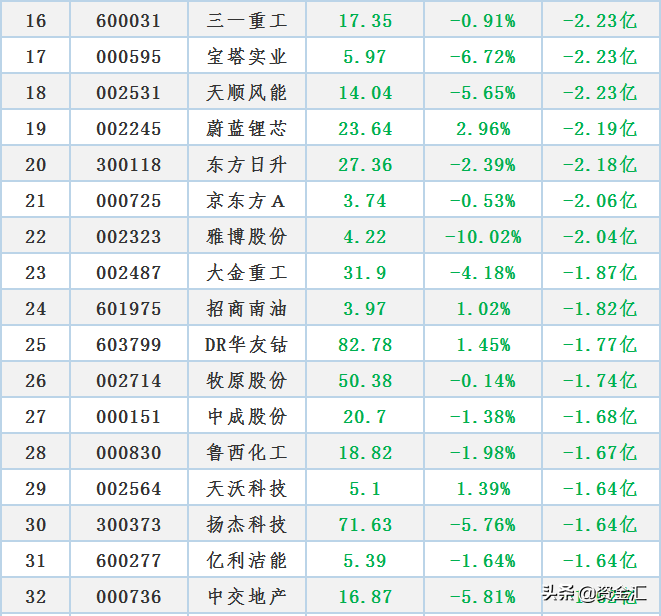Select stock code 600031 cell
661x616 pixels.
click(129, 21)
